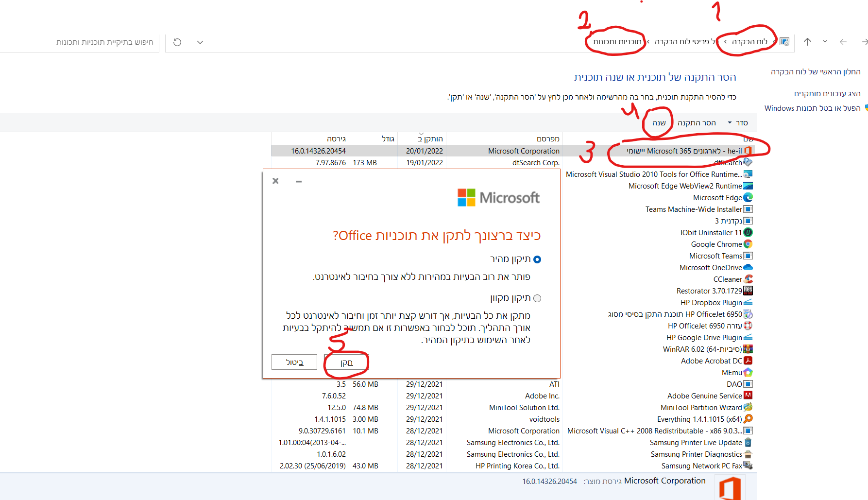Click the תקן (Repair) button in the Office dialog

click(346, 362)
